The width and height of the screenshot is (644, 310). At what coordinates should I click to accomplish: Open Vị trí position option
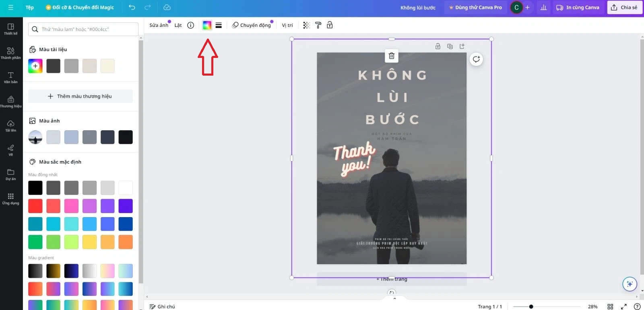pyautogui.click(x=287, y=25)
